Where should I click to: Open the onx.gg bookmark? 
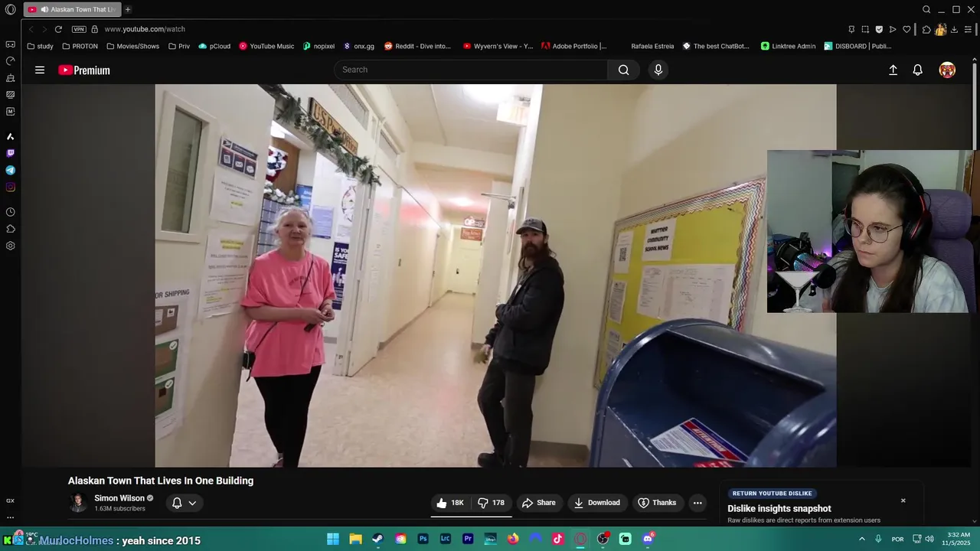pyautogui.click(x=359, y=46)
